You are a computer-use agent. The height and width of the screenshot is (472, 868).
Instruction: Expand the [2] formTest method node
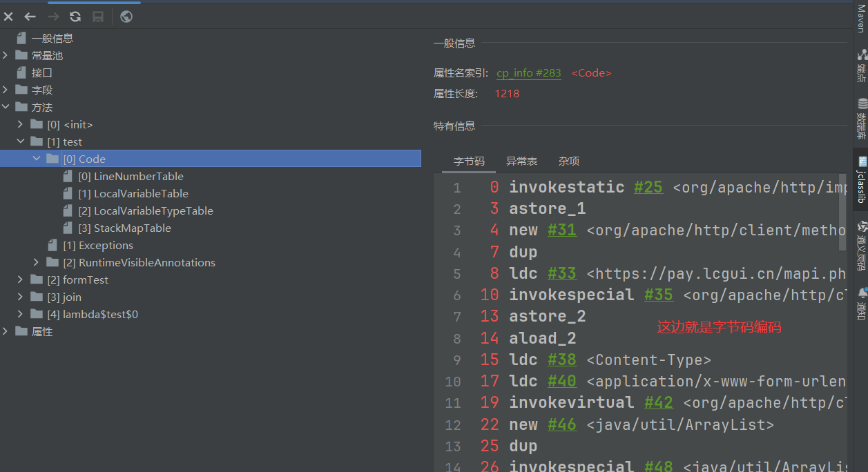coord(21,279)
